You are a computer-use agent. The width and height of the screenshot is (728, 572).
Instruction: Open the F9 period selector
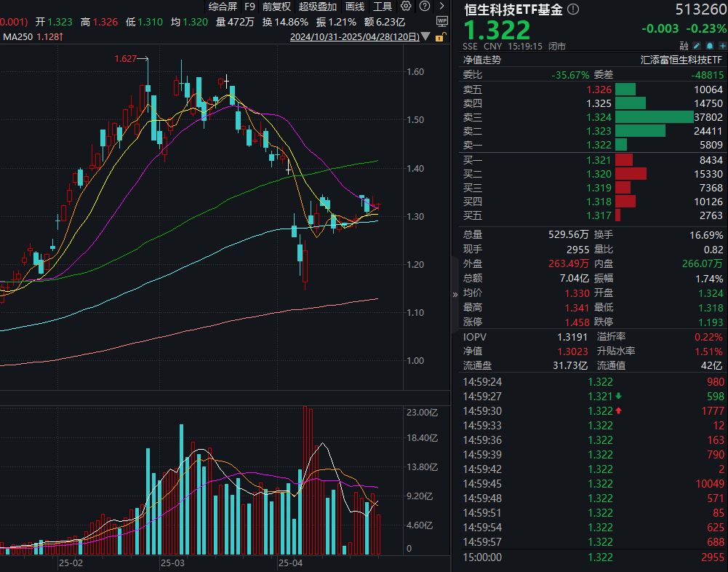[x=249, y=7]
